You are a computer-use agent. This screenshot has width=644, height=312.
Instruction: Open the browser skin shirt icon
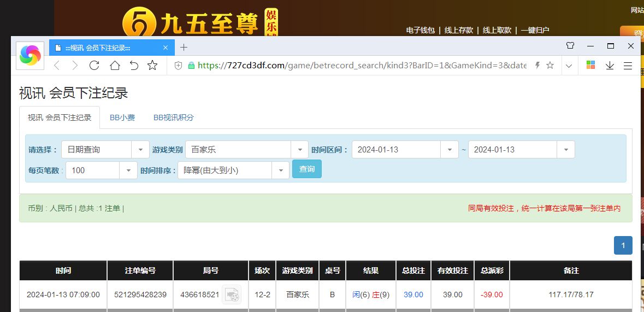570,46
